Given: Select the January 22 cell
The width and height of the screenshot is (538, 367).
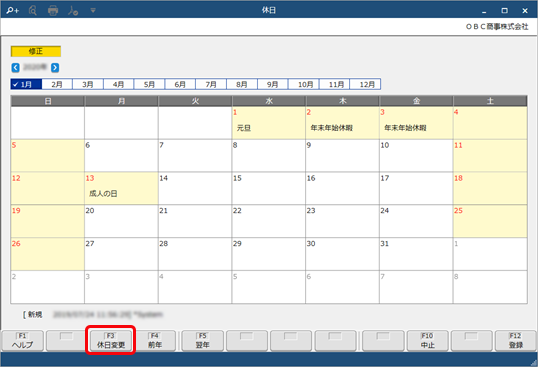Looking at the screenshot, I should pyautogui.click(x=269, y=221).
